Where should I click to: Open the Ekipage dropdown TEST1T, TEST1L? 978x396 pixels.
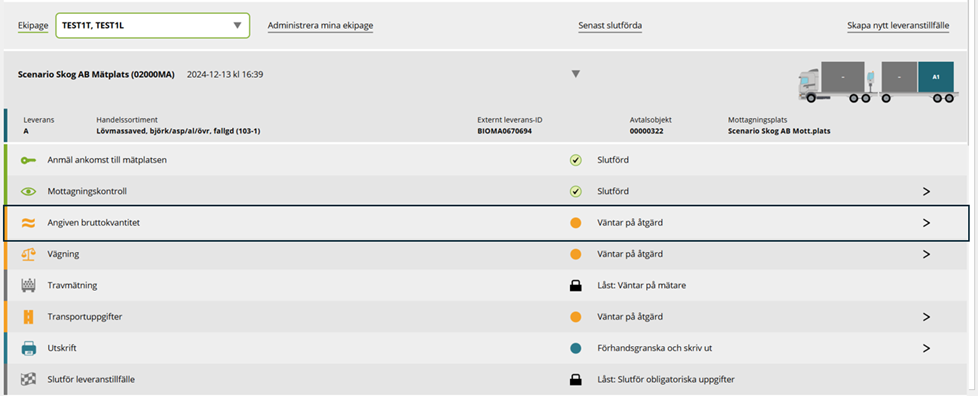(x=153, y=26)
